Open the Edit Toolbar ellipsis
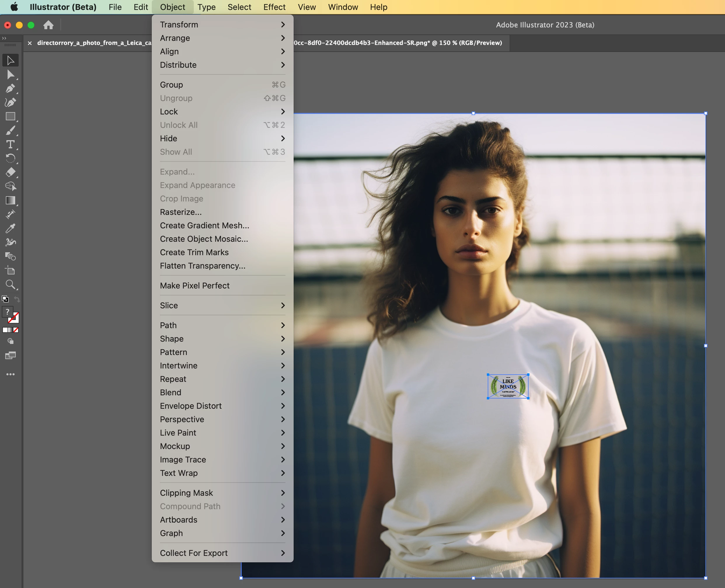 click(x=10, y=374)
